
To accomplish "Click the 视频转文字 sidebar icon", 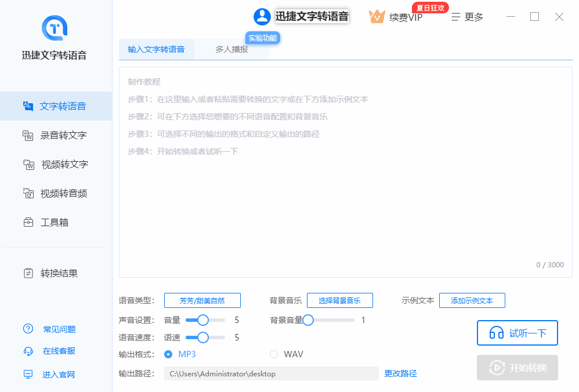I will [29, 164].
